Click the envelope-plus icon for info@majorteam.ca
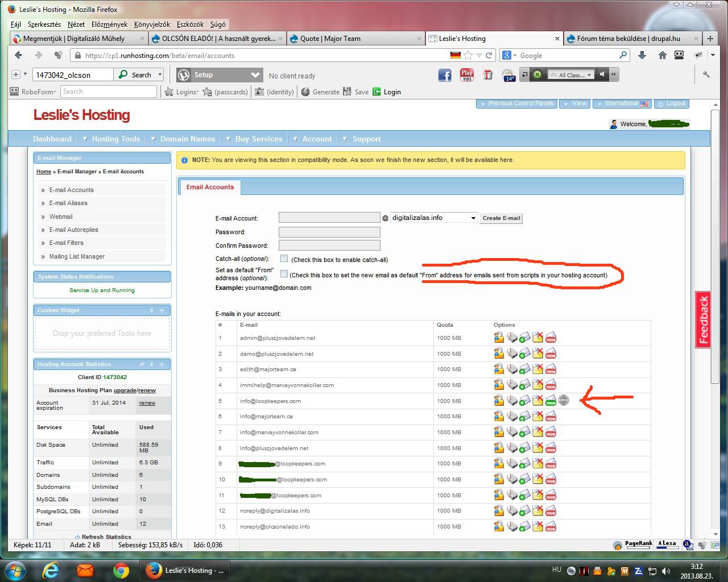 [524, 417]
